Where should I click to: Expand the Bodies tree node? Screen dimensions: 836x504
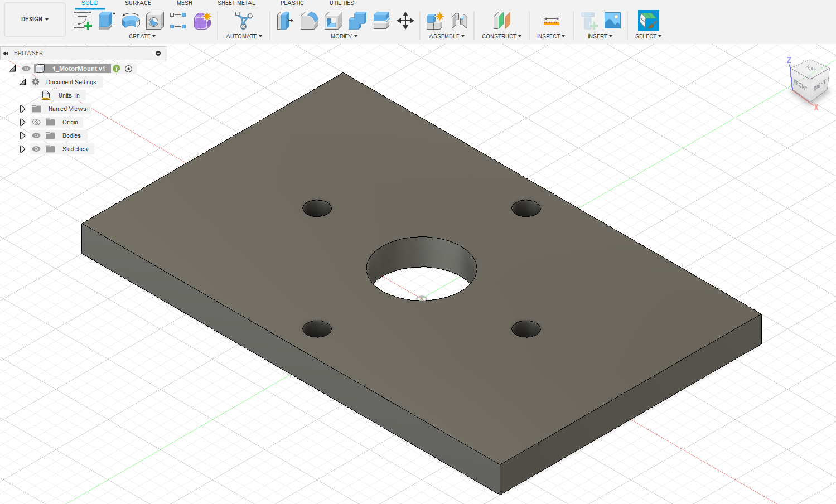tap(22, 135)
